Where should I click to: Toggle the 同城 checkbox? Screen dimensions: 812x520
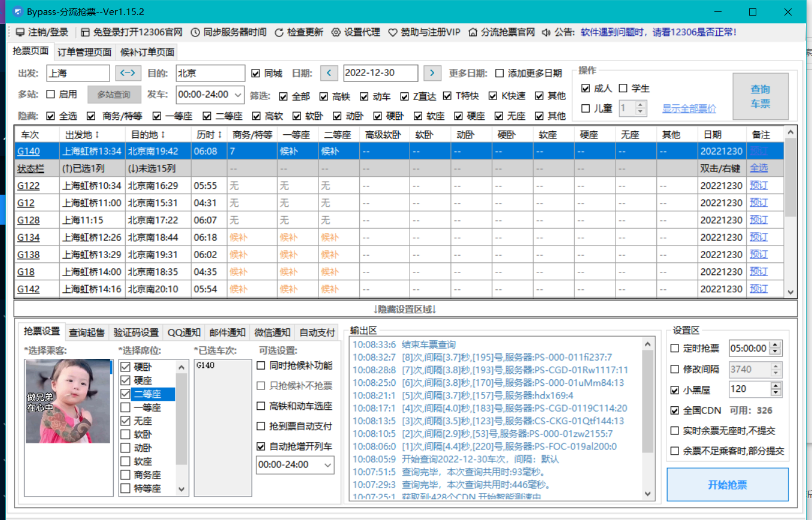pos(256,73)
